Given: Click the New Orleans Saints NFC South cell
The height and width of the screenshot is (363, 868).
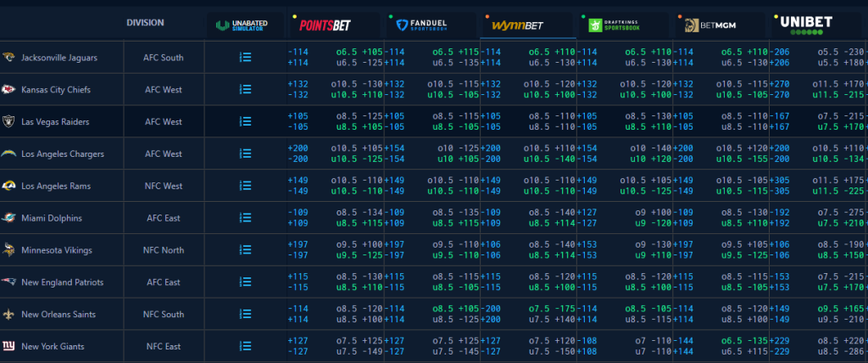Looking at the screenshot, I should click(x=164, y=315).
